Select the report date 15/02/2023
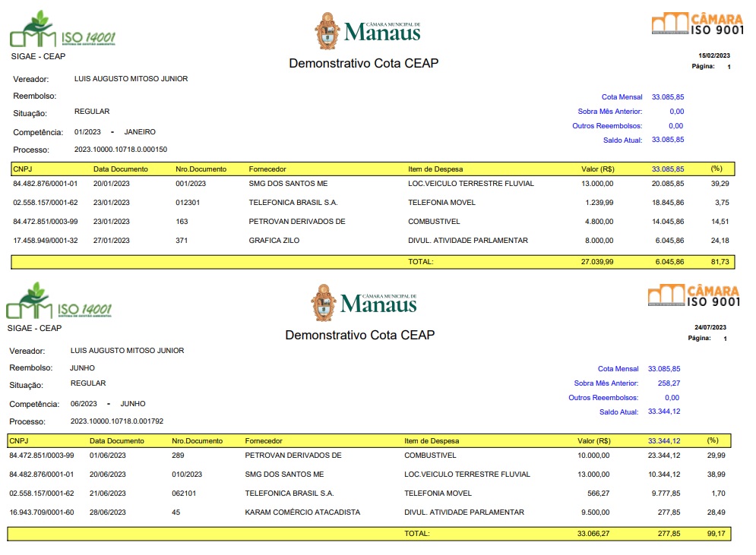 click(714, 55)
